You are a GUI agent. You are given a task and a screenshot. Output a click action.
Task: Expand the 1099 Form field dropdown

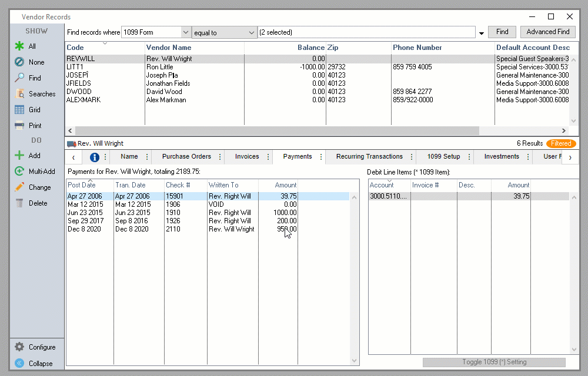[186, 32]
